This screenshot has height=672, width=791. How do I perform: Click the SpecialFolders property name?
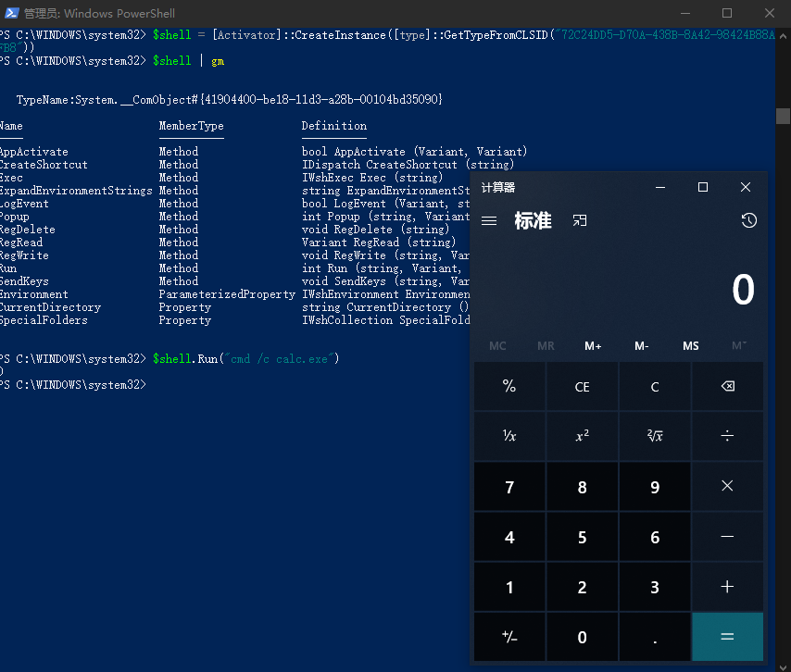click(x=44, y=320)
